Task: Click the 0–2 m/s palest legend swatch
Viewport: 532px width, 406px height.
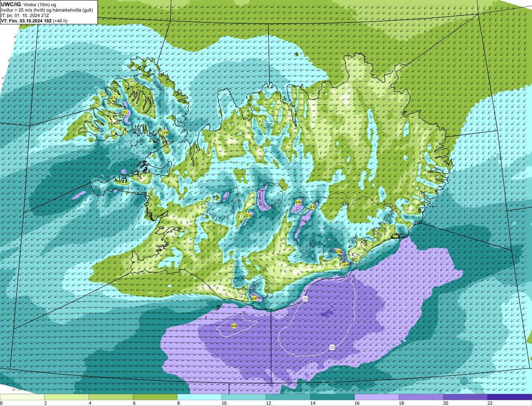Action: coord(22,397)
